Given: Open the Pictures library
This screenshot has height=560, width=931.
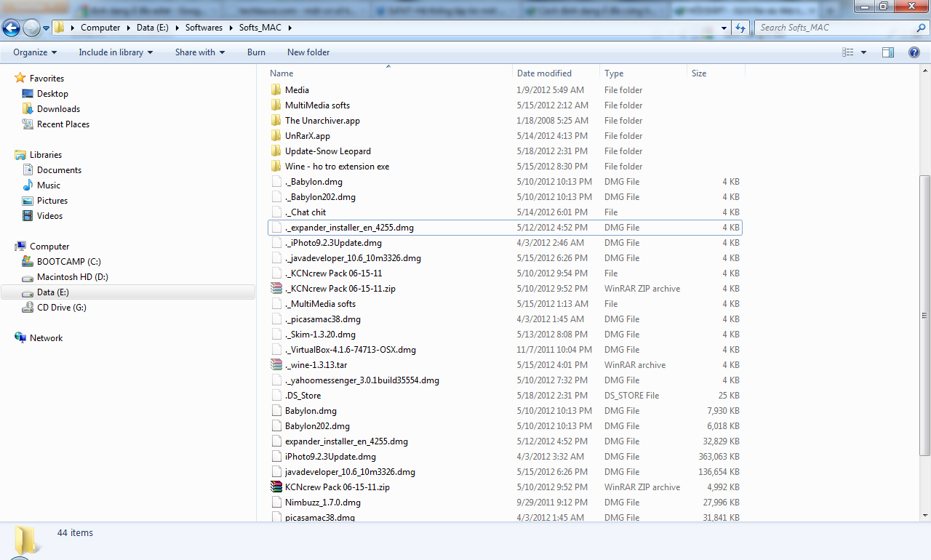Looking at the screenshot, I should point(52,201).
